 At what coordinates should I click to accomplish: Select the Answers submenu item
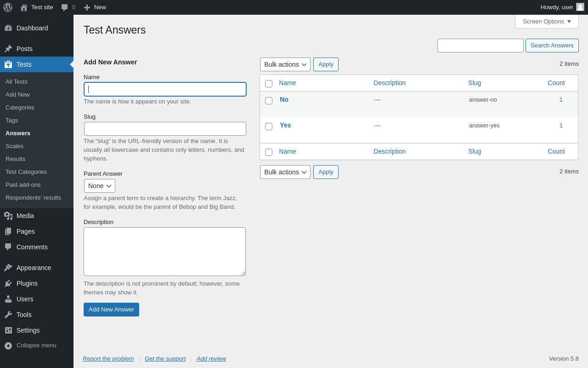[x=18, y=133]
